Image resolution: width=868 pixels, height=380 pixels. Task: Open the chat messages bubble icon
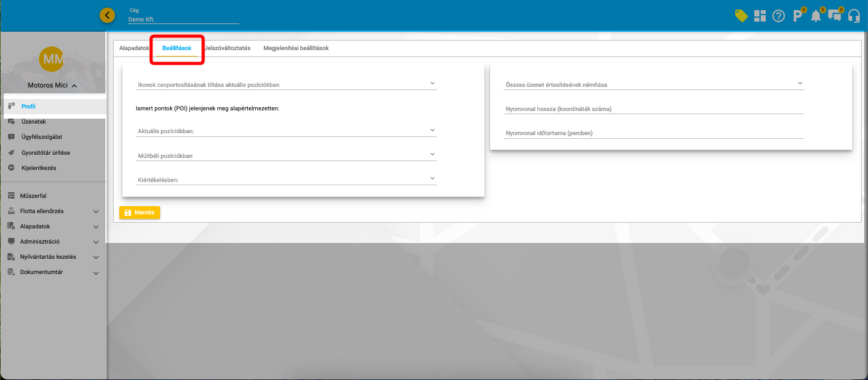[834, 16]
